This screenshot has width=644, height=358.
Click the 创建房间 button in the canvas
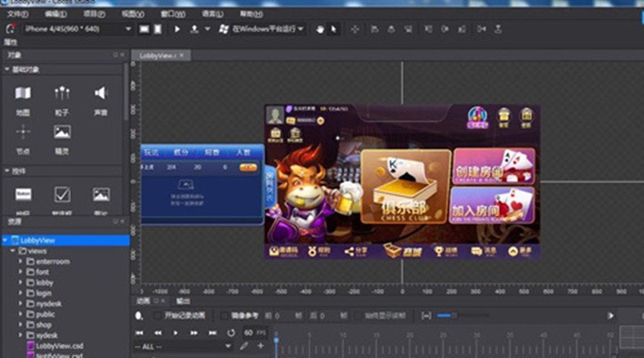click(x=493, y=166)
